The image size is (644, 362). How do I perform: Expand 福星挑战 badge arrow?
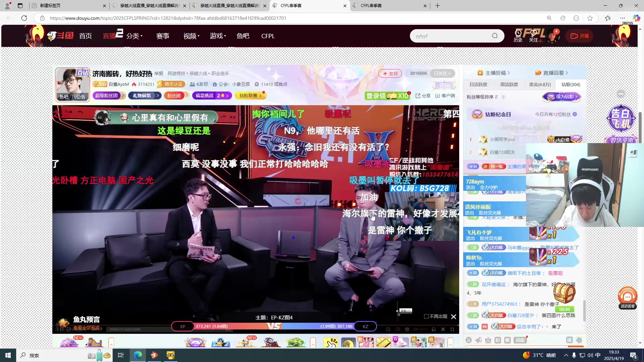click(227, 96)
